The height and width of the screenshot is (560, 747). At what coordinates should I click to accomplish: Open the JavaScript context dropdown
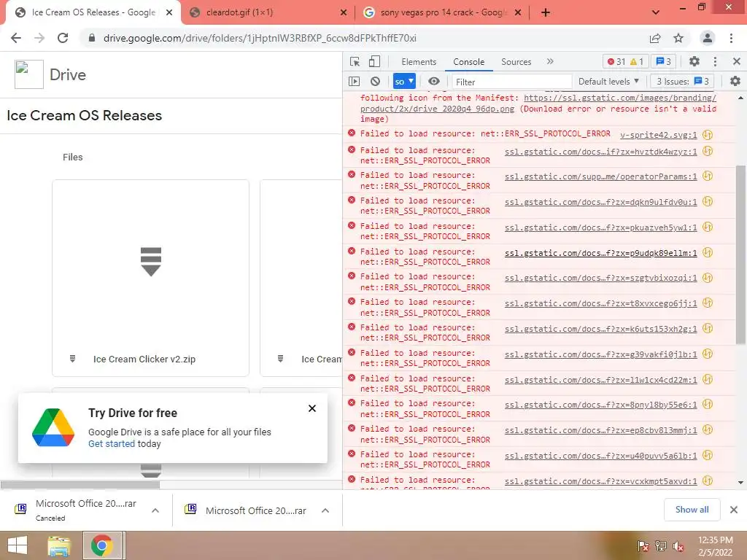[x=404, y=82]
